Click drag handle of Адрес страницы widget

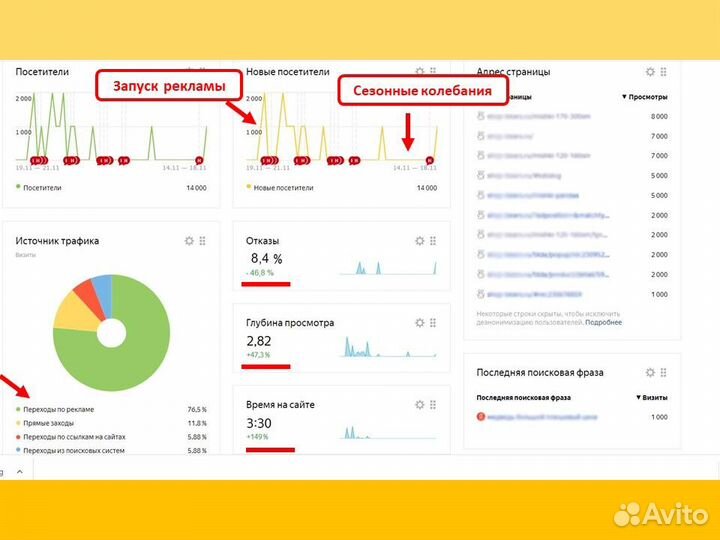pos(664,72)
